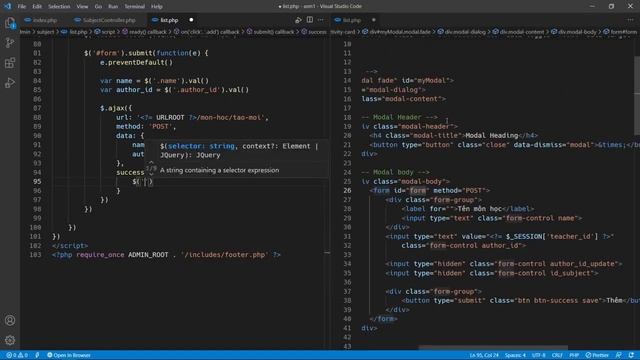Open right editor More Actions ellipsis

[631, 20]
